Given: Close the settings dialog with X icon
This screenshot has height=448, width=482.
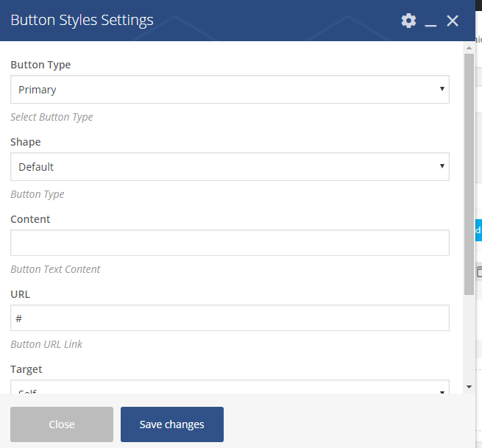Looking at the screenshot, I should [453, 21].
